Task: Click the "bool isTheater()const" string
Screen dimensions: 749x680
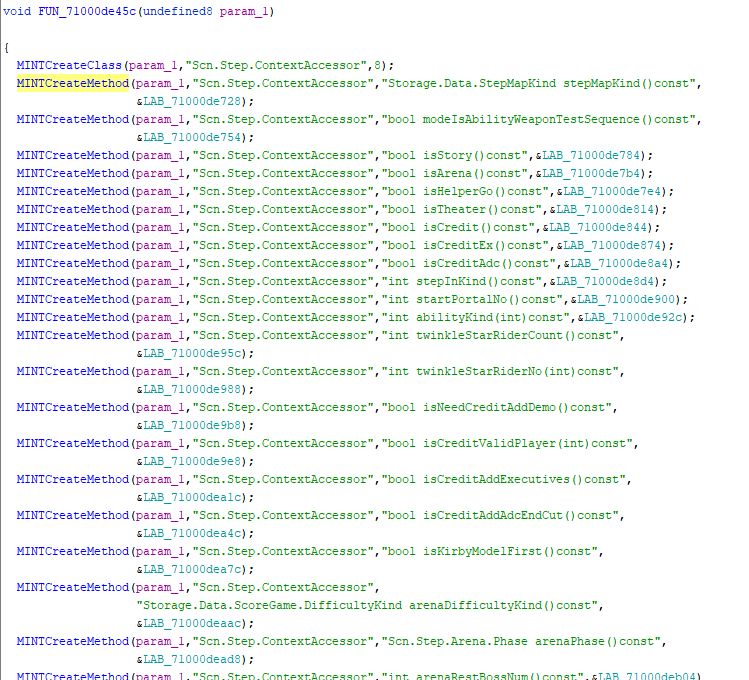Action: point(461,210)
